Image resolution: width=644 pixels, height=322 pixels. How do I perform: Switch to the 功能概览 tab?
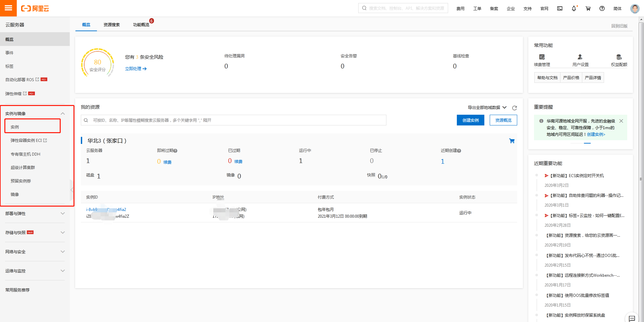pos(141,25)
